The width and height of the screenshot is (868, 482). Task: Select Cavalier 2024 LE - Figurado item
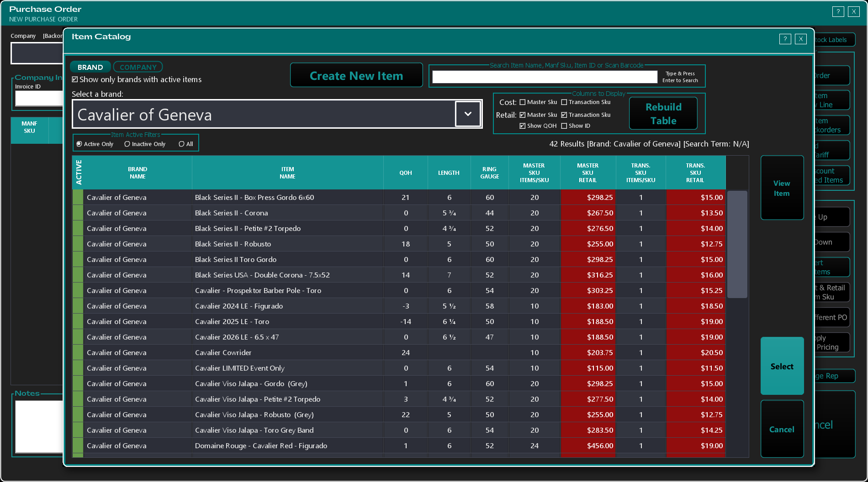[399, 306]
